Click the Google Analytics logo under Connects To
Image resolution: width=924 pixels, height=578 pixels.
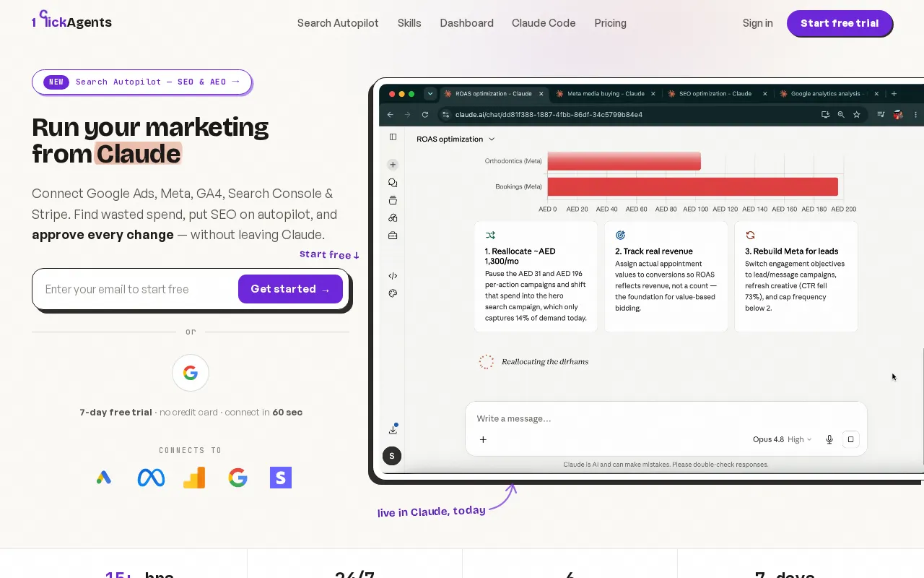194,478
